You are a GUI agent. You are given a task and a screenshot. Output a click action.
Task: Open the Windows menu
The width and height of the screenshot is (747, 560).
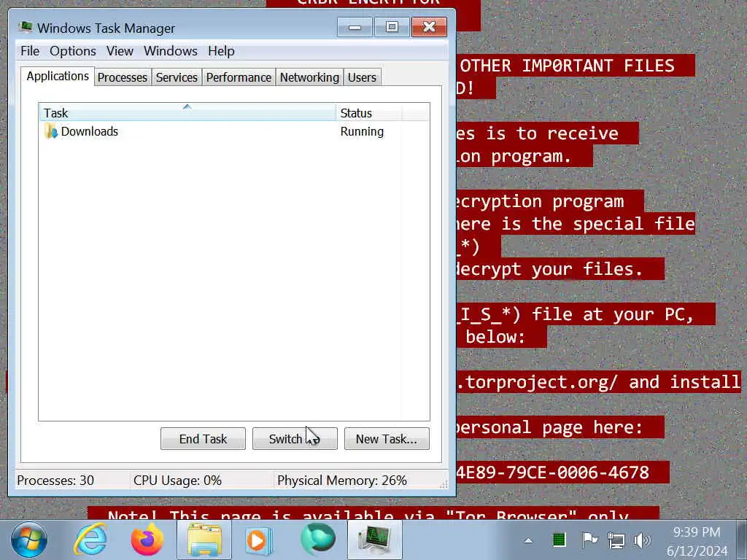click(171, 51)
